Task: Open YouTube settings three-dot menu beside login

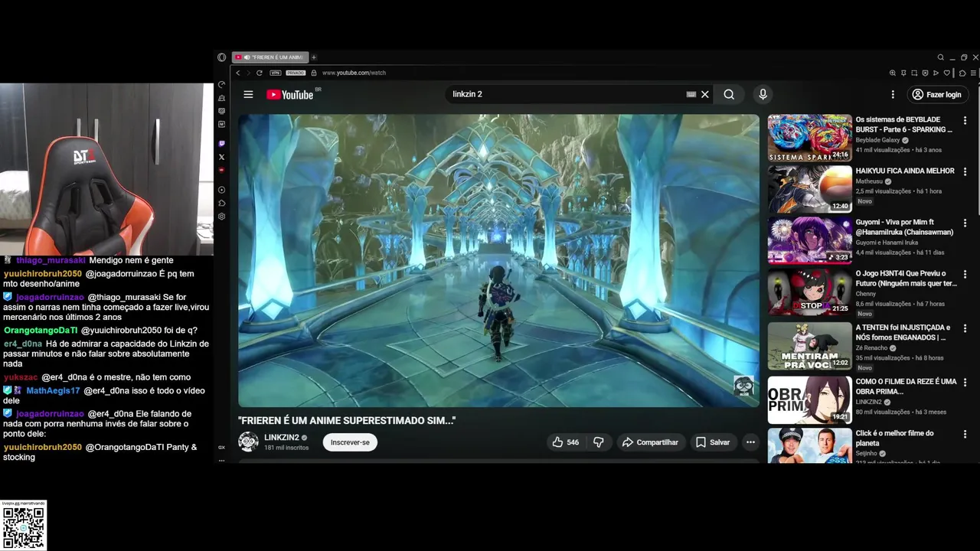Action: 893,94
